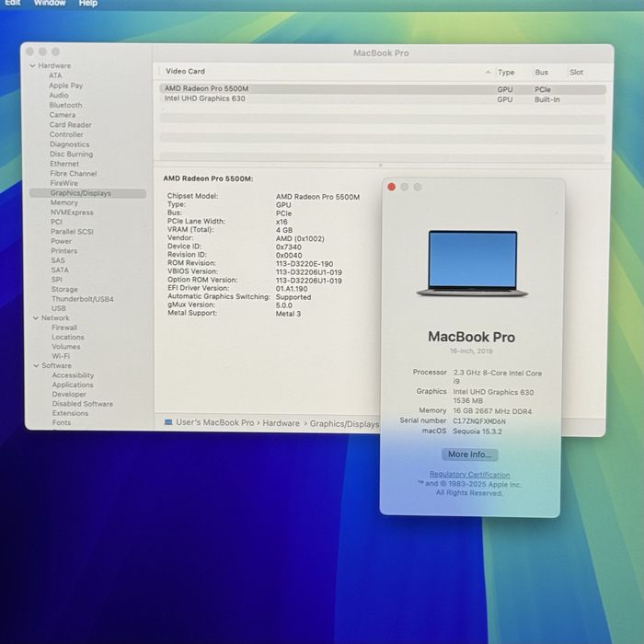Collapse the Hardware section in sidebar
644x644 pixels.
32,65
